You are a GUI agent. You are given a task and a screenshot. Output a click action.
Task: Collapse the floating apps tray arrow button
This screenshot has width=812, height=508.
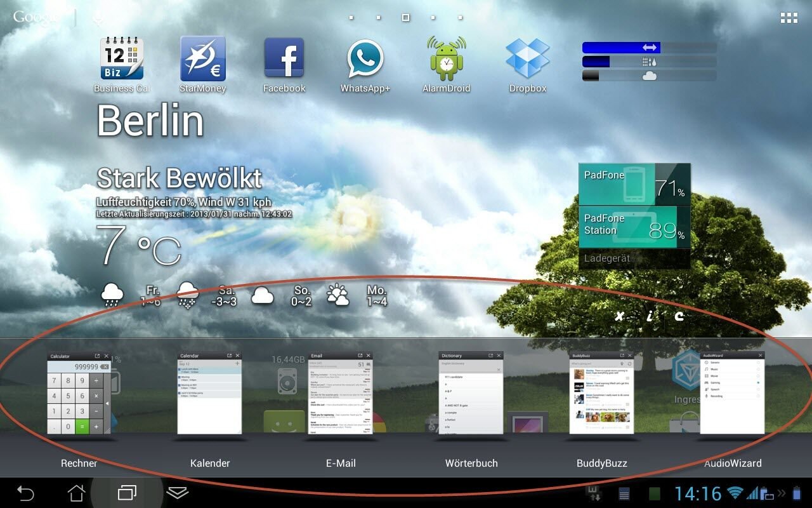tap(178, 493)
